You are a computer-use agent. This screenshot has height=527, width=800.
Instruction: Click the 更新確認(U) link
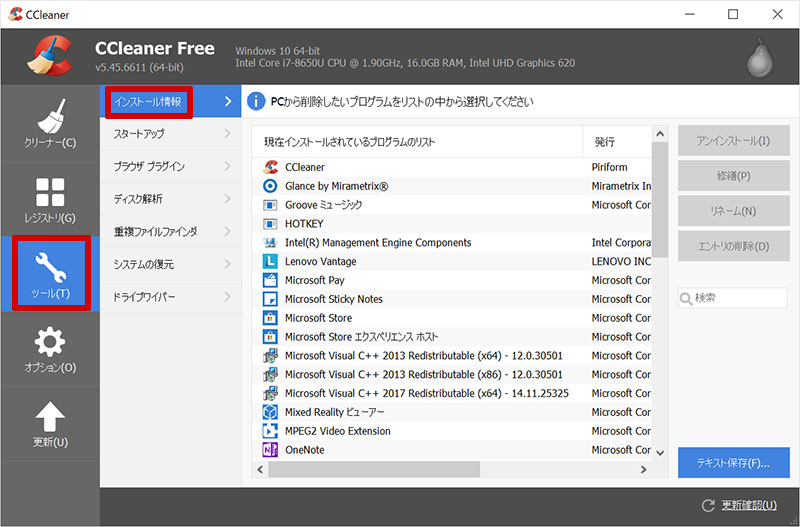tap(749, 506)
